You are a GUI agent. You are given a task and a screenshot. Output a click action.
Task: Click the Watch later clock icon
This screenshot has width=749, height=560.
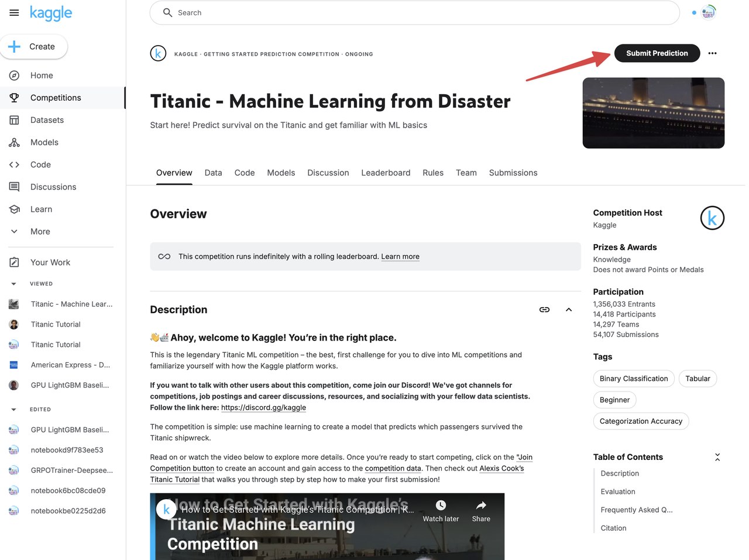(441, 505)
